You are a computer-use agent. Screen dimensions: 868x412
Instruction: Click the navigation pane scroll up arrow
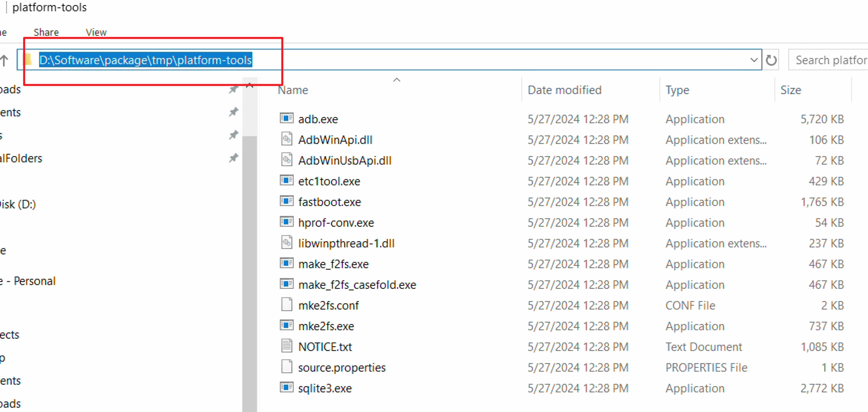(249, 85)
